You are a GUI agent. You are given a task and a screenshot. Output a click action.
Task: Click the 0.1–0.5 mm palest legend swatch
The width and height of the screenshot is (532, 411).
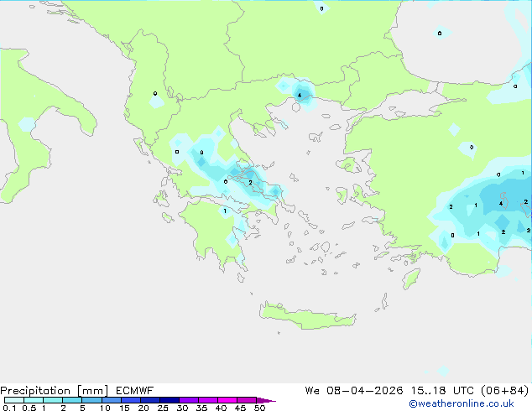click(x=14, y=400)
